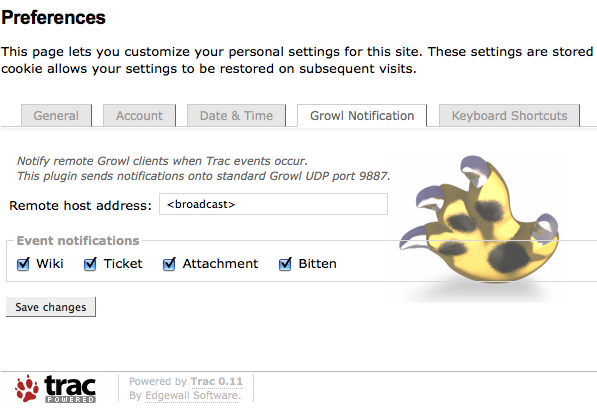The height and width of the screenshot is (416, 597).
Task: Click the Remote host address label
Action: [x=80, y=206]
